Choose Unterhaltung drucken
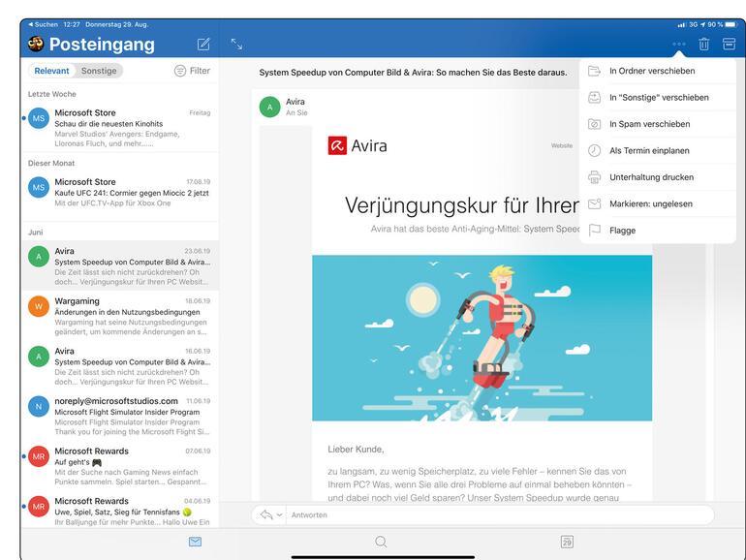The width and height of the screenshot is (746, 560). click(x=658, y=177)
